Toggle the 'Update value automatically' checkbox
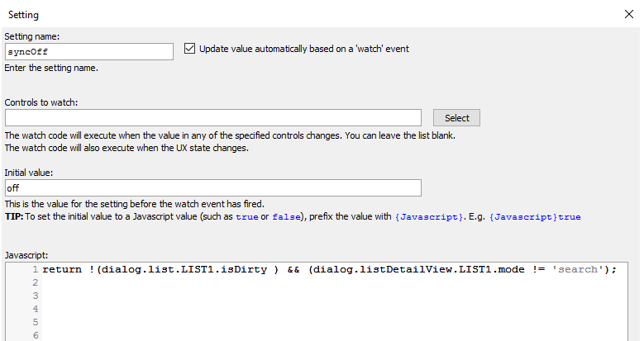Viewport: 644px width, 341px height. (x=189, y=49)
